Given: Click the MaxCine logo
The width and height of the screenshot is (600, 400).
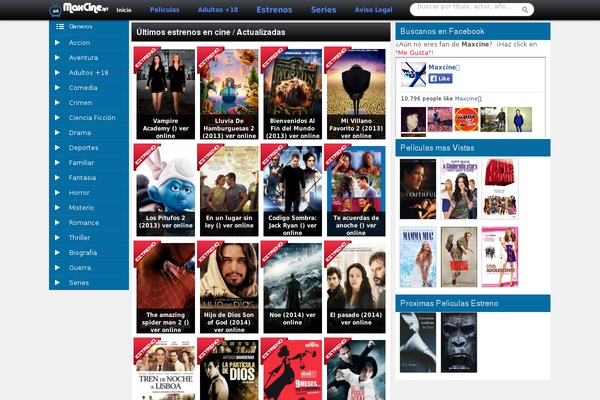Looking at the screenshot, I should [x=79, y=9].
